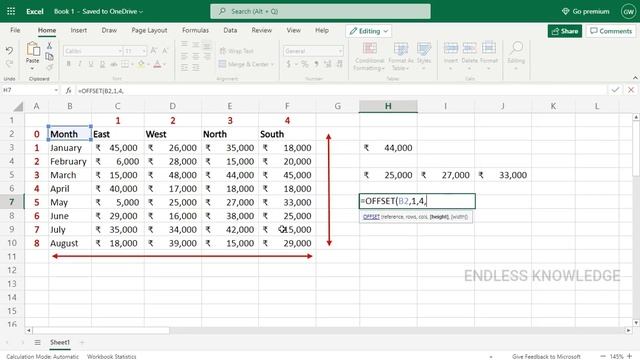This screenshot has height=360, width=640.
Task: Open Workbook Statistics
Action: [111, 356]
